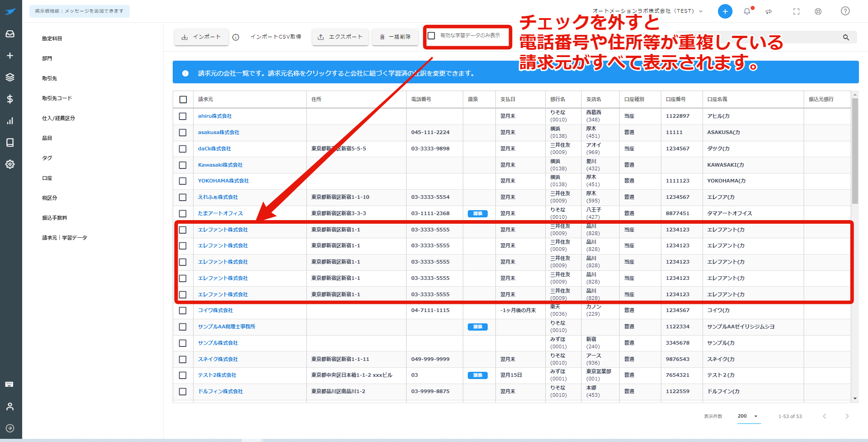Open 仕入/経費区分 menu item
868x442 pixels.
tap(58, 118)
